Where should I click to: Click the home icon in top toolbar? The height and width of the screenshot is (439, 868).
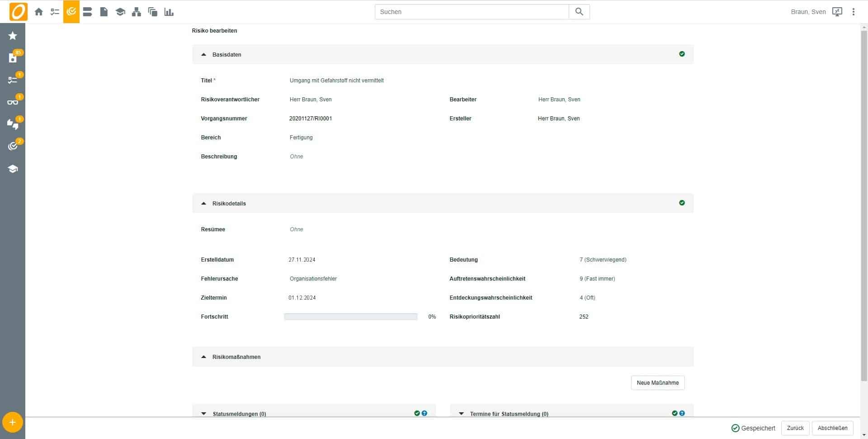39,12
